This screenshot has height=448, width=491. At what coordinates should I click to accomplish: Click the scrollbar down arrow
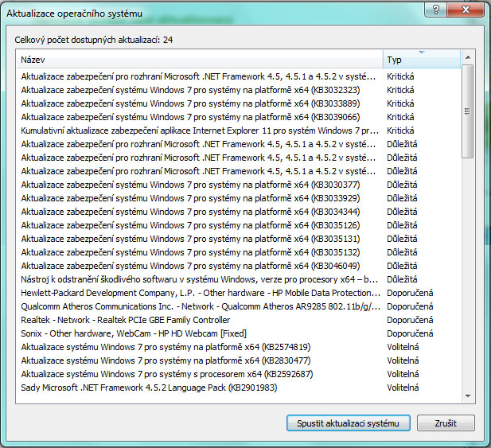(468, 396)
